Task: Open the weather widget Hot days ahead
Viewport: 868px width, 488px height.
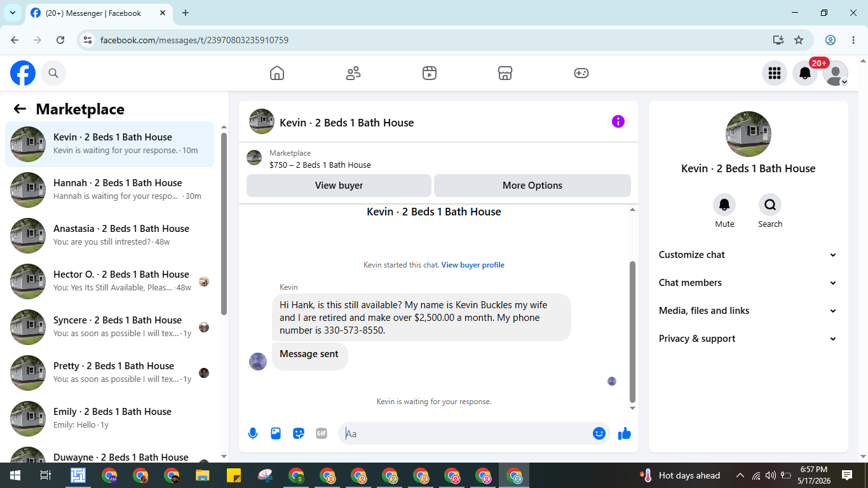Action: point(681,475)
